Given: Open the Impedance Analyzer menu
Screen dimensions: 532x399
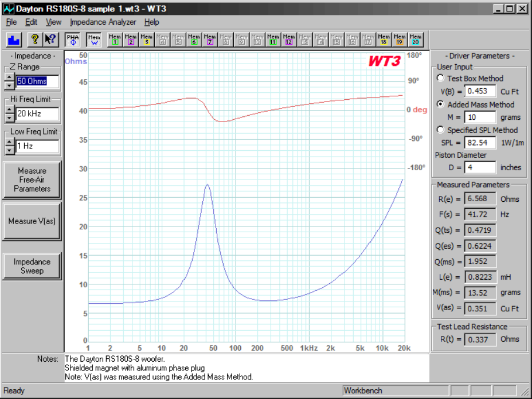Looking at the screenshot, I should tap(103, 22).
